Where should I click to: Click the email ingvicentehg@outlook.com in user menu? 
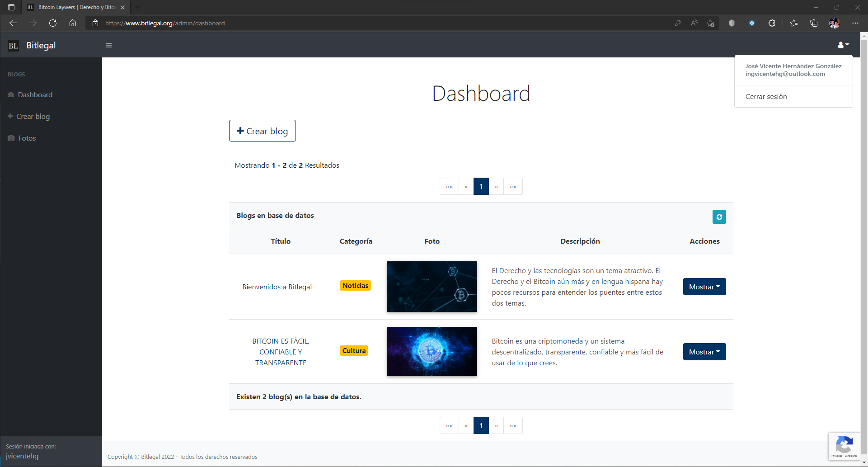[x=785, y=74]
